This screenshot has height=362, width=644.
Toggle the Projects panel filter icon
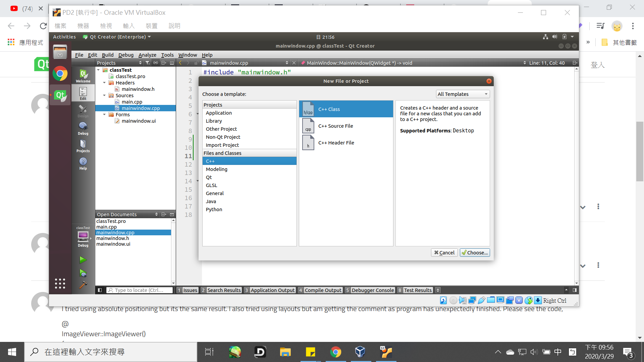coord(147,63)
